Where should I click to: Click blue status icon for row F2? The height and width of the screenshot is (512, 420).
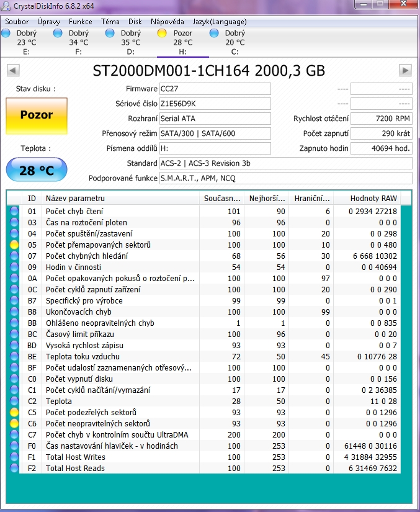(x=14, y=468)
